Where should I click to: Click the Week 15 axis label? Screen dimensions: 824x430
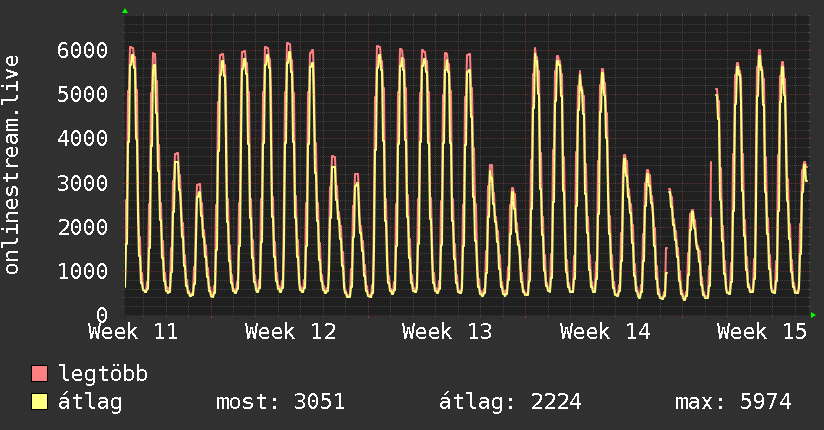pyautogui.click(x=761, y=332)
